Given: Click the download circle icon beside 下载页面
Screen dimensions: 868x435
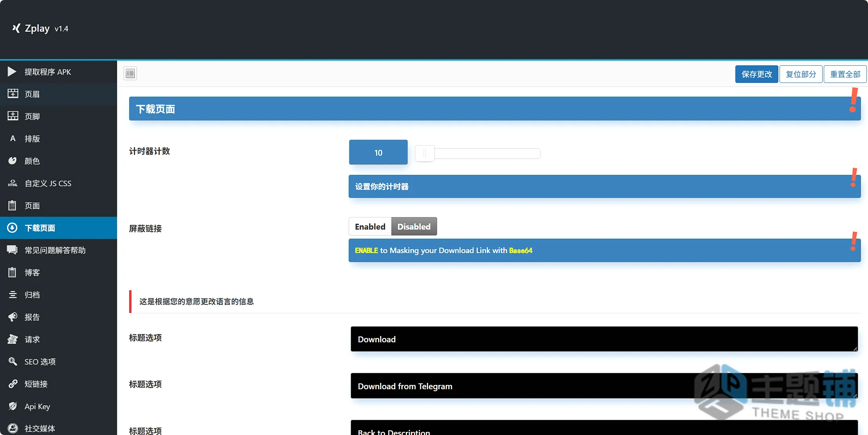Looking at the screenshot, I should click(x=13, y=228).
